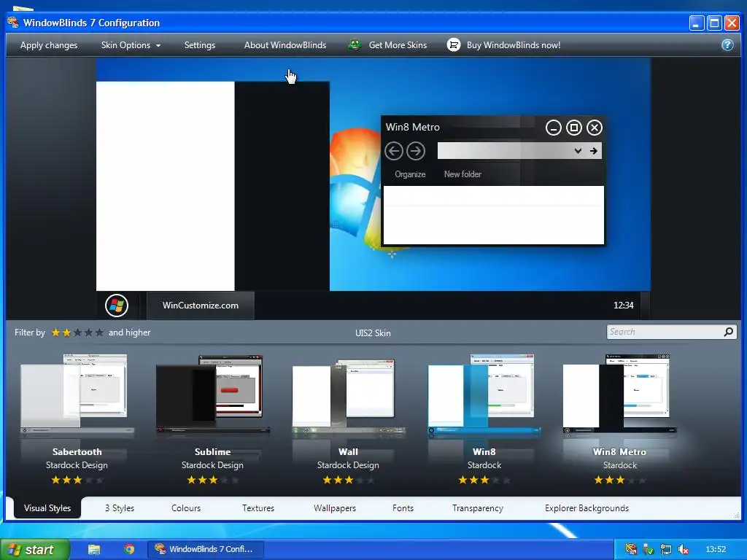Click the network connection tray icon
Screen dimensions: 747x560
coord(665,549)
